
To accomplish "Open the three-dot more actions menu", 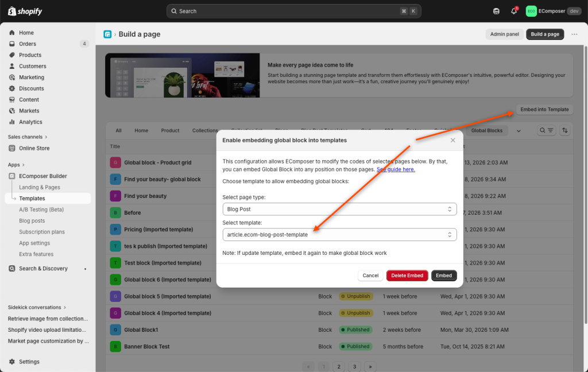I will point(574,34).
